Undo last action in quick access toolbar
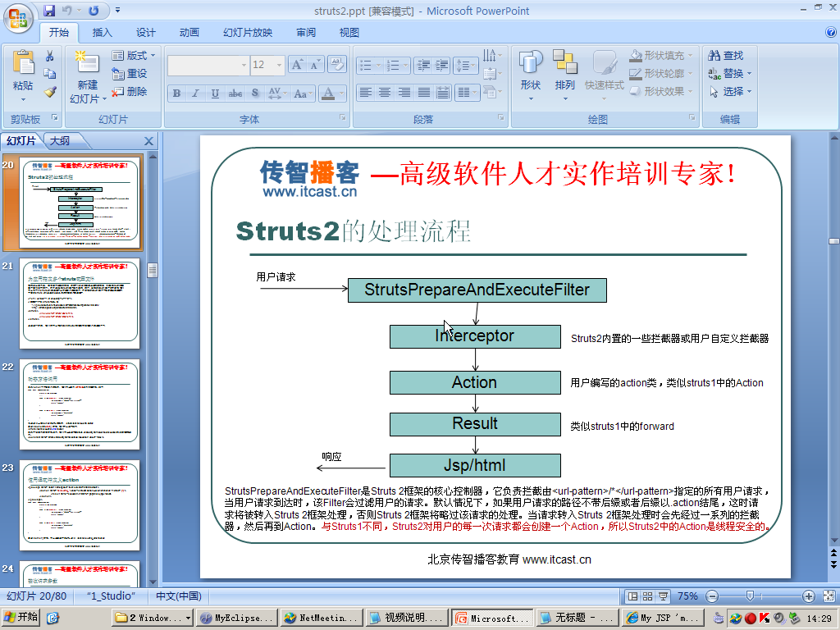Image resolution: width=840 pixels, height=630 pixels. click(x=67, y=10)
